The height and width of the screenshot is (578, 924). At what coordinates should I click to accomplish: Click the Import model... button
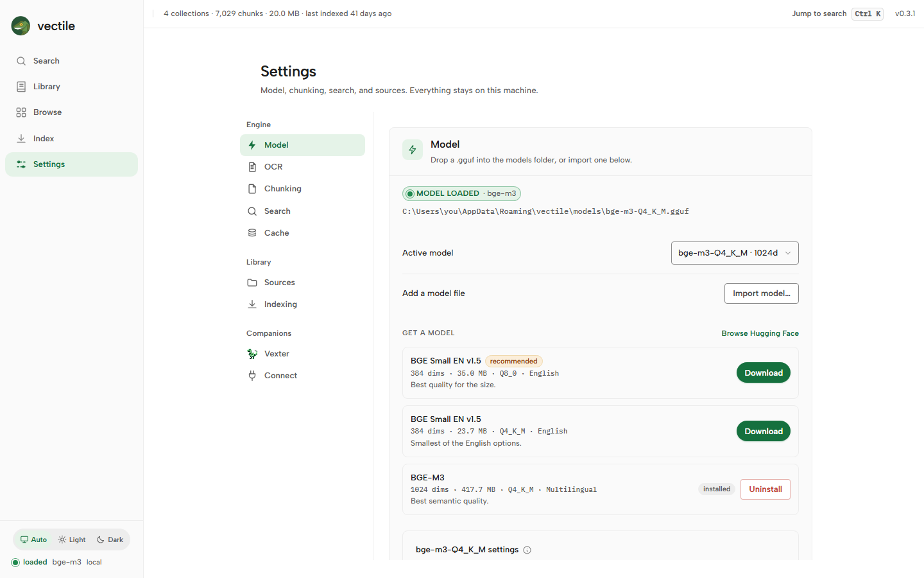761,293
